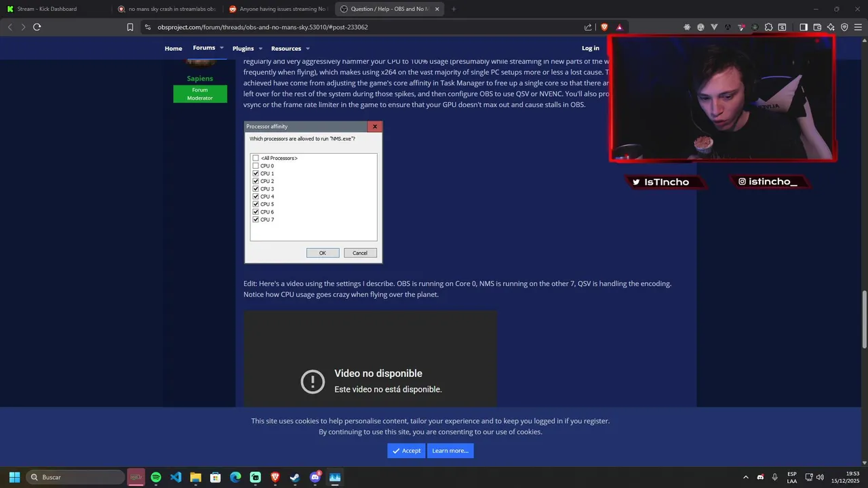Image resolution: width=868 pixels, height=488 pixels.
Task: Open the browser hamburger main menu
Action: tap(858, 27)
